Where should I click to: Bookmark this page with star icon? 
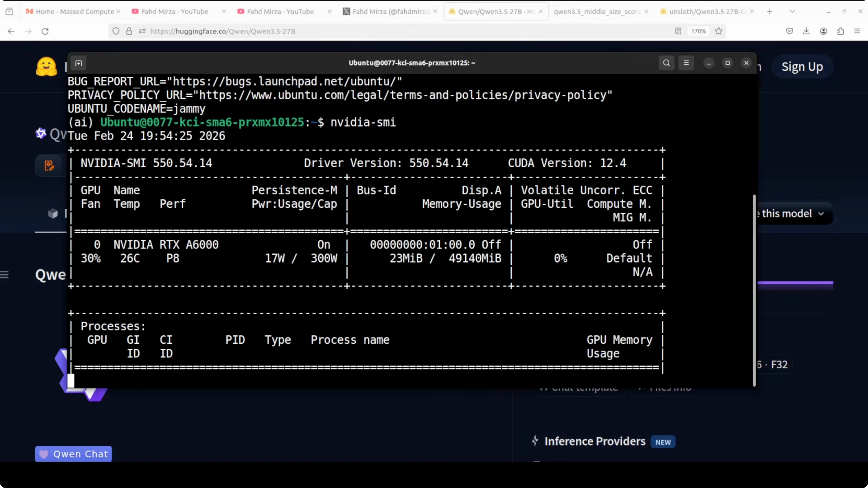719,31
